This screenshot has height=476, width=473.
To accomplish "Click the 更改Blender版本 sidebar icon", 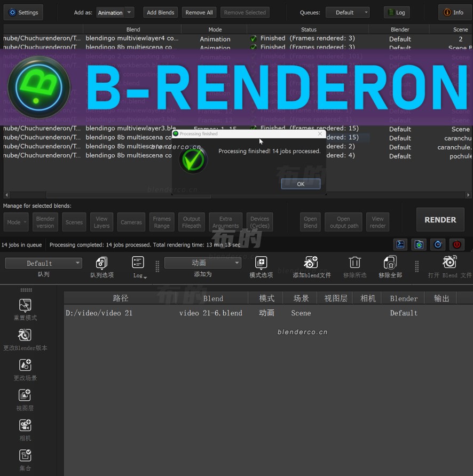I will (x=25, y=335).
